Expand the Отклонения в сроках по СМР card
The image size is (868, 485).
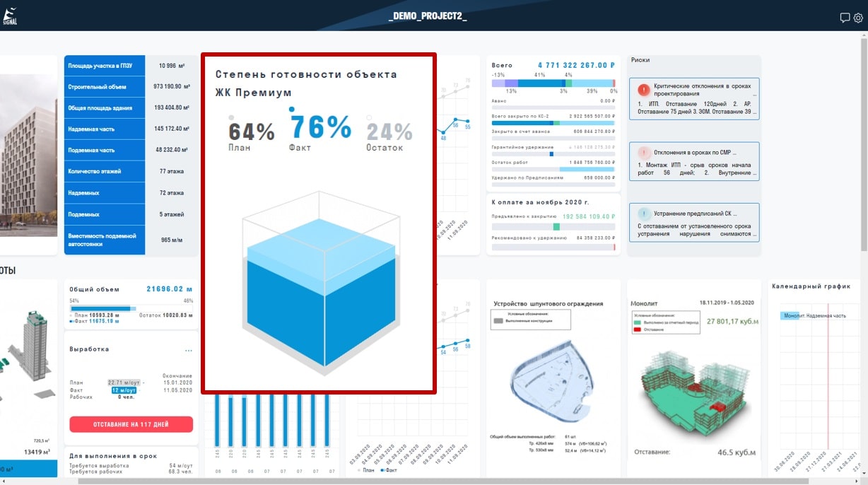coord(694,160)
